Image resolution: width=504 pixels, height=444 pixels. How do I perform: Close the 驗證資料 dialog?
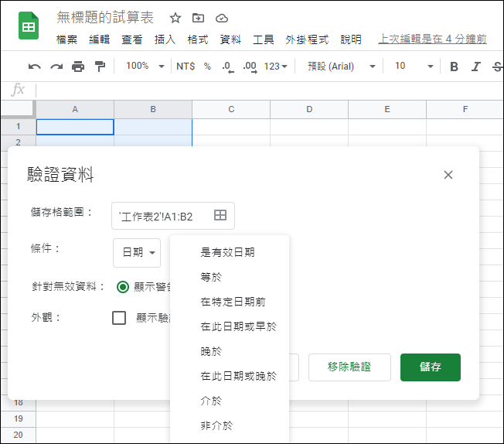tap(448, 175)
